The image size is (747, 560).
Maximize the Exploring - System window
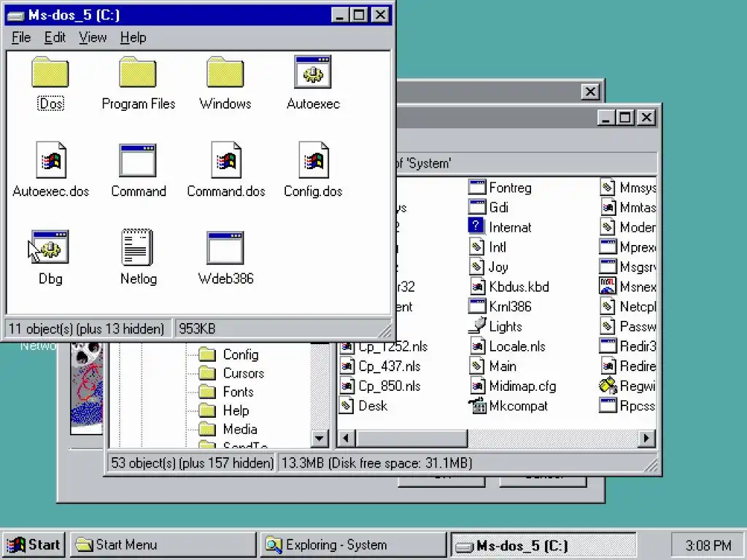coord(625,117)
